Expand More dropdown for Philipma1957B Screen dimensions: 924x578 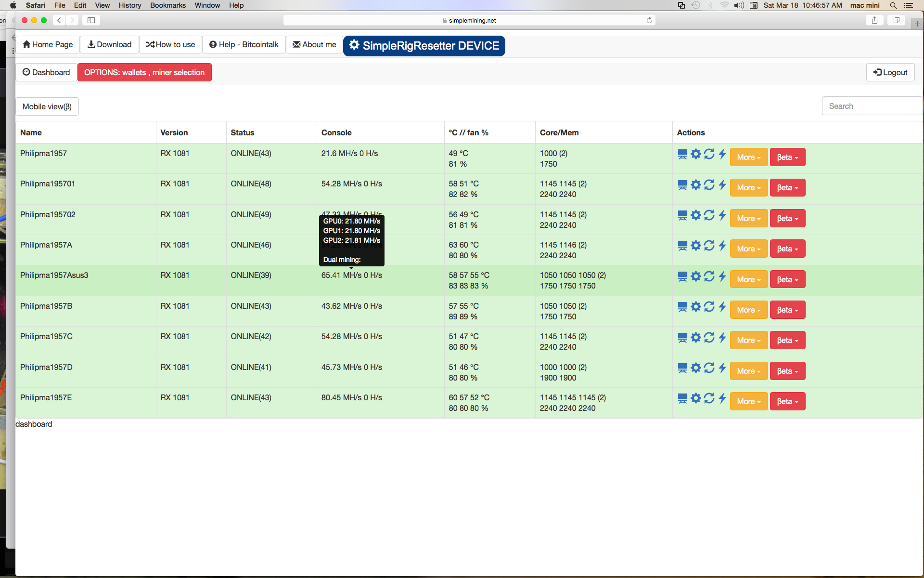(749, 310)
